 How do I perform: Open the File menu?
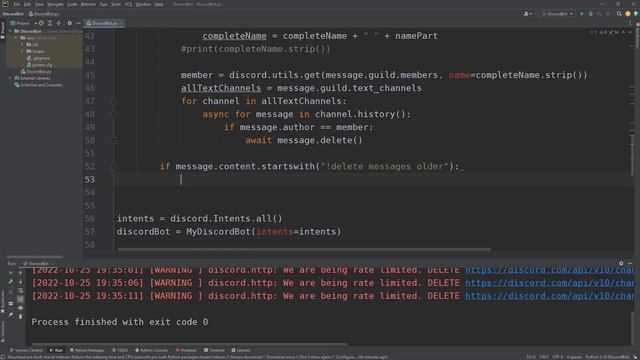(x=17, y=4)
